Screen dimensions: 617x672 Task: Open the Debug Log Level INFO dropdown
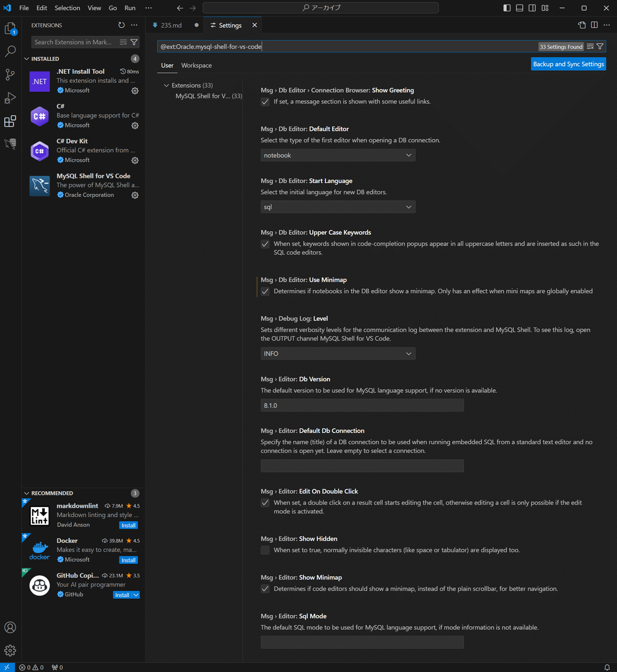tap(338, 354)
